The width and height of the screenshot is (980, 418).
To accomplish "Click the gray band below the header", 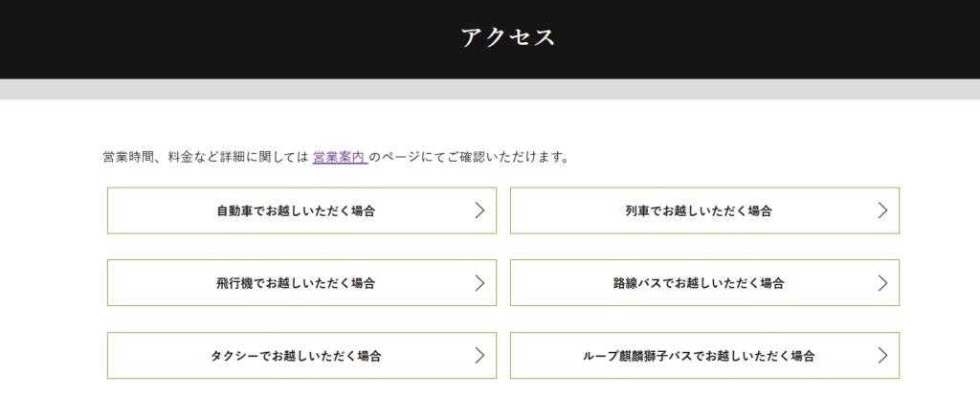I will click(x=490, y=89).
